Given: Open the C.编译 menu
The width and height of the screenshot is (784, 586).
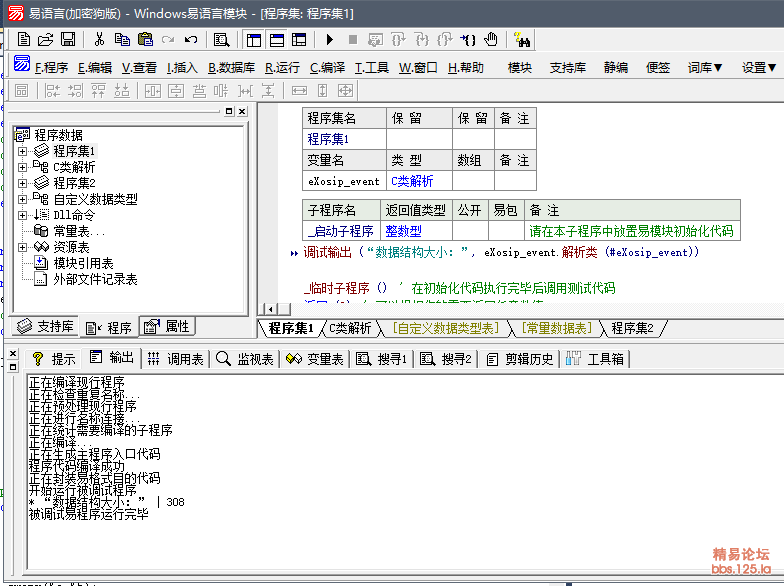Looking at the screenshot, I should pyautogui.click(x=328, y=68).
